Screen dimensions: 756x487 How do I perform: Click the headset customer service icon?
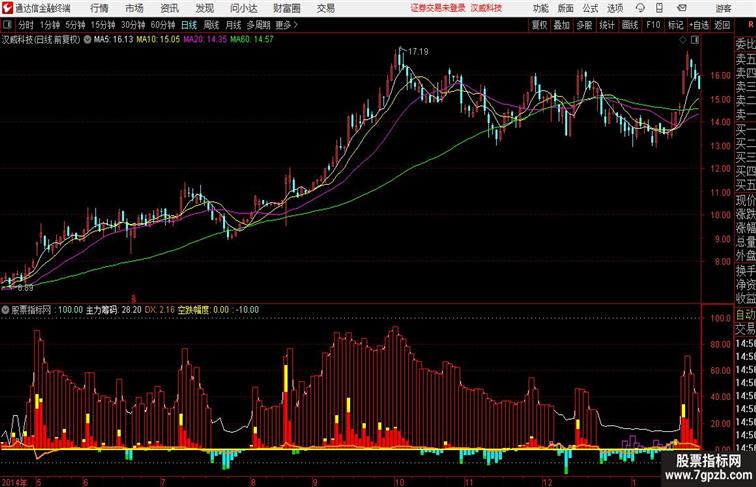(x=640, y=8)
